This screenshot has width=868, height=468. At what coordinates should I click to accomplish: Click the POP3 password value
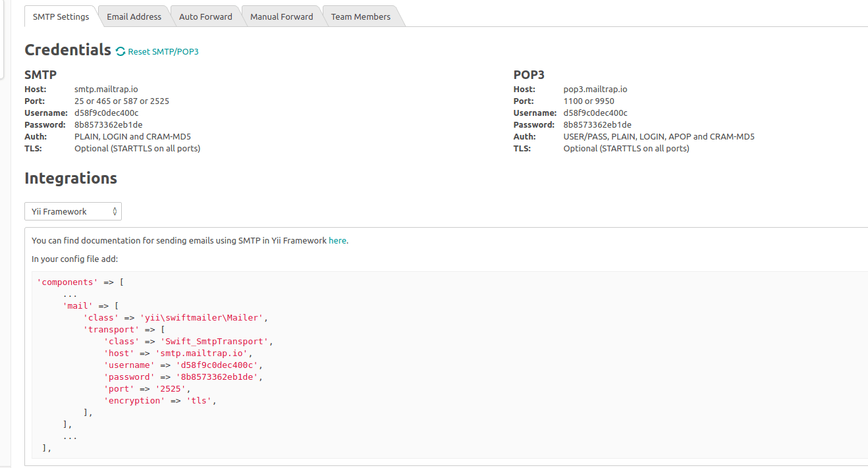(x=597, y=124)
